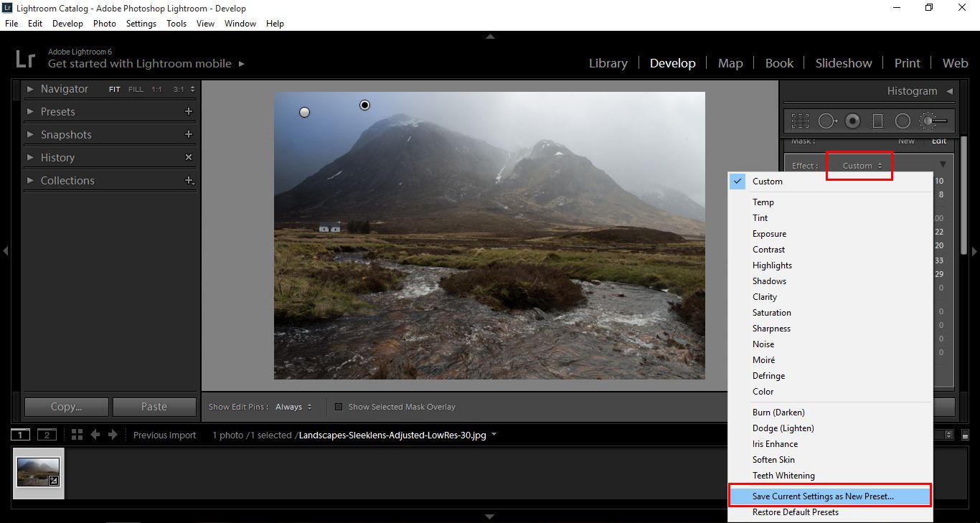Click the Copy... button
The height and width of the screenshot is (523, 980).
(x=67, y=407)
